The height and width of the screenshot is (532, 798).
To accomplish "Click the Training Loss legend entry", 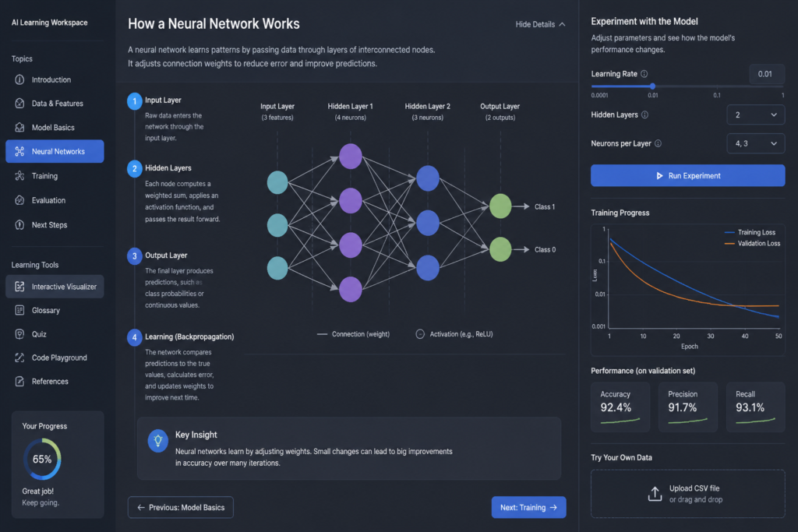I will [x=750, y=232].
